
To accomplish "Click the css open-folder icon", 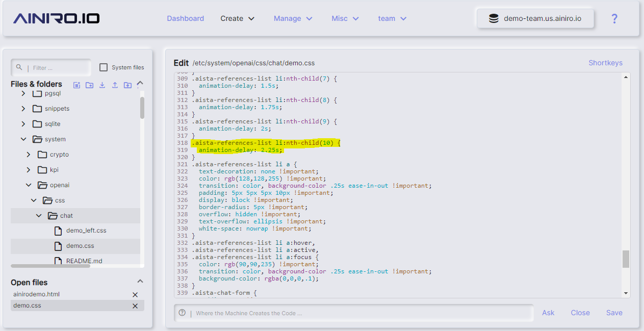I will click(x=47, y=200).
